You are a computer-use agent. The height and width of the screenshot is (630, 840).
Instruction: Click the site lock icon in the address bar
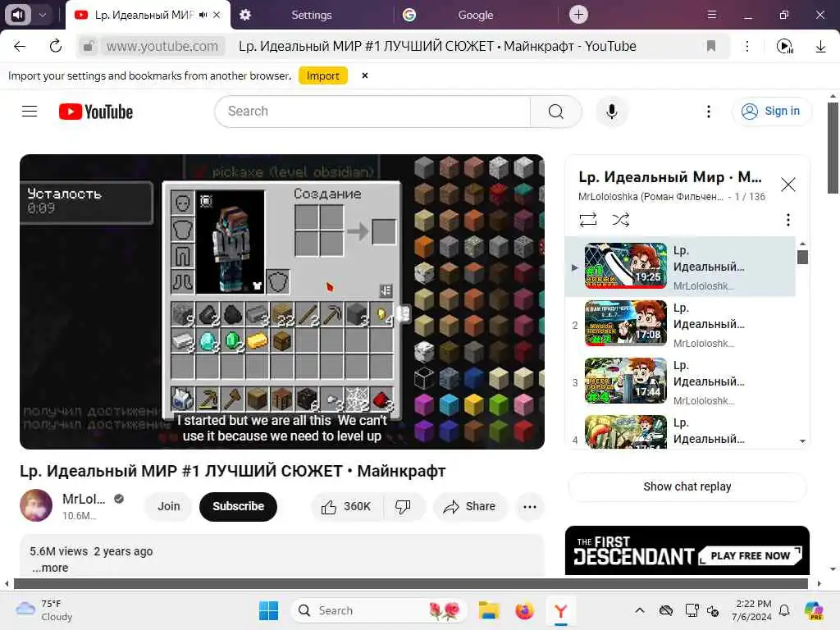(x=89, y=46)
